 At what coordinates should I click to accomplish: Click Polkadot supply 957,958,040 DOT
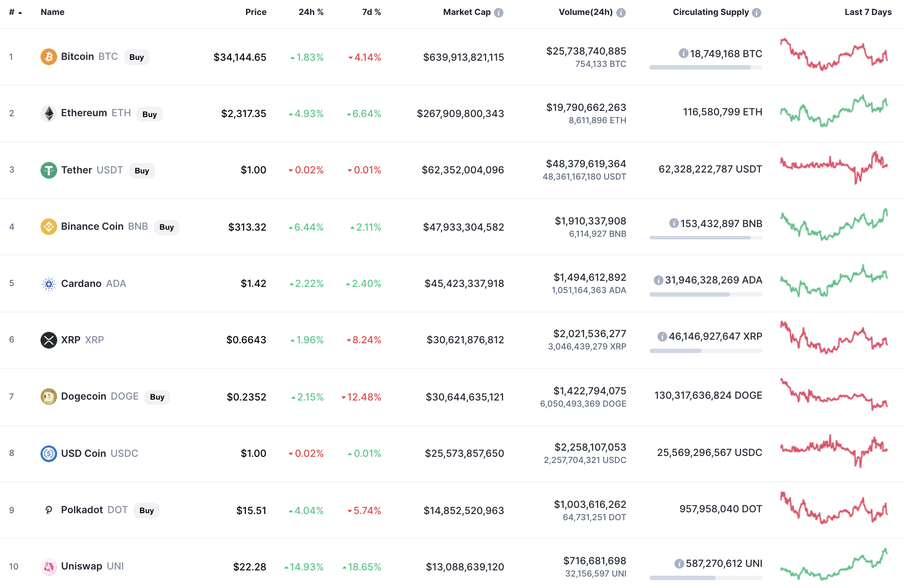tap(721, 509)
